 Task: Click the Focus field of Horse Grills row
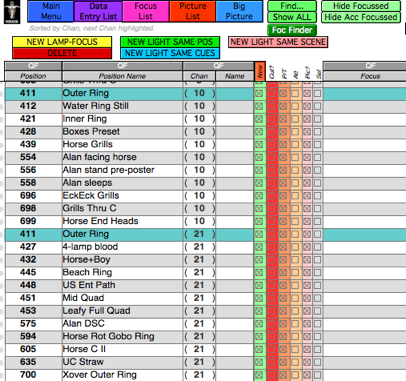(365, 144)
